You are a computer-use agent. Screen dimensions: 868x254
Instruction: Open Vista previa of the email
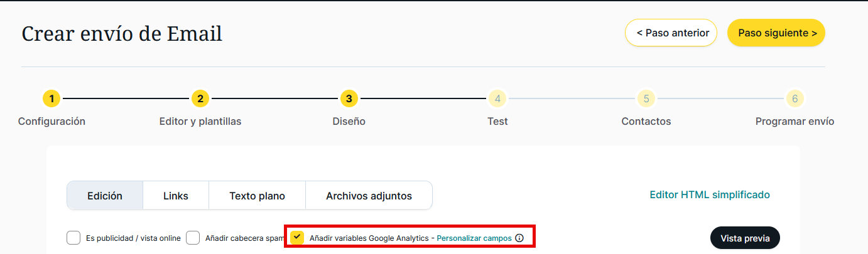tap(745, 238)
